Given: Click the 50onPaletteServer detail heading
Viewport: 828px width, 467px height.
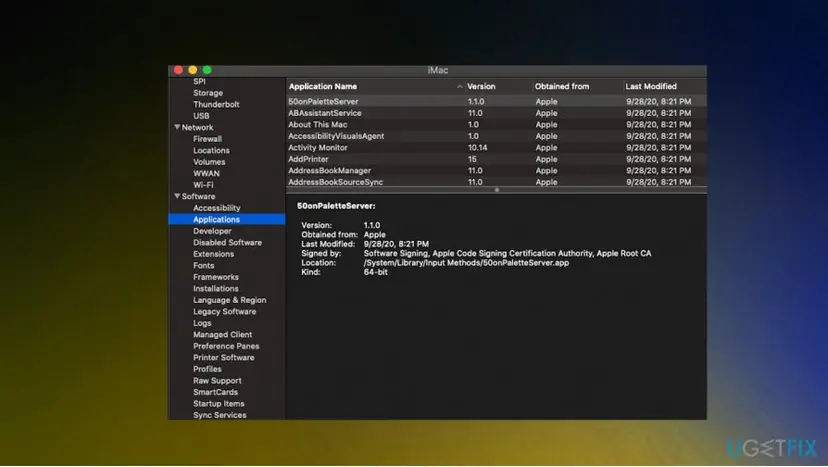Looking at the screenshot, I should (336, 206).
